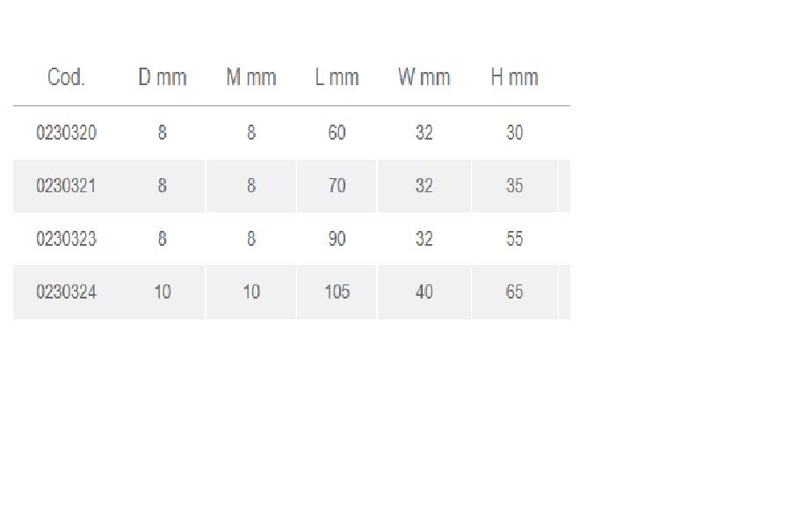Select product code 0230321
Viewport: 789px width, 532px height.
(66, 186)
